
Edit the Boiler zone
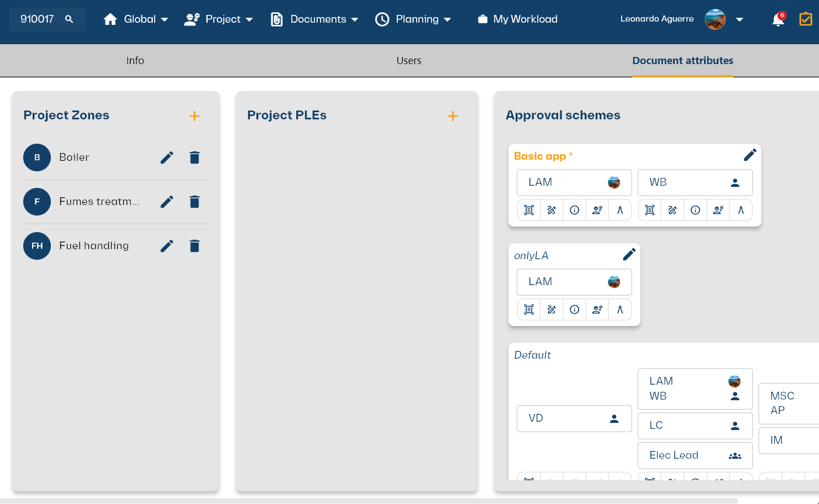pyautogui.click(x=167, y=158)
